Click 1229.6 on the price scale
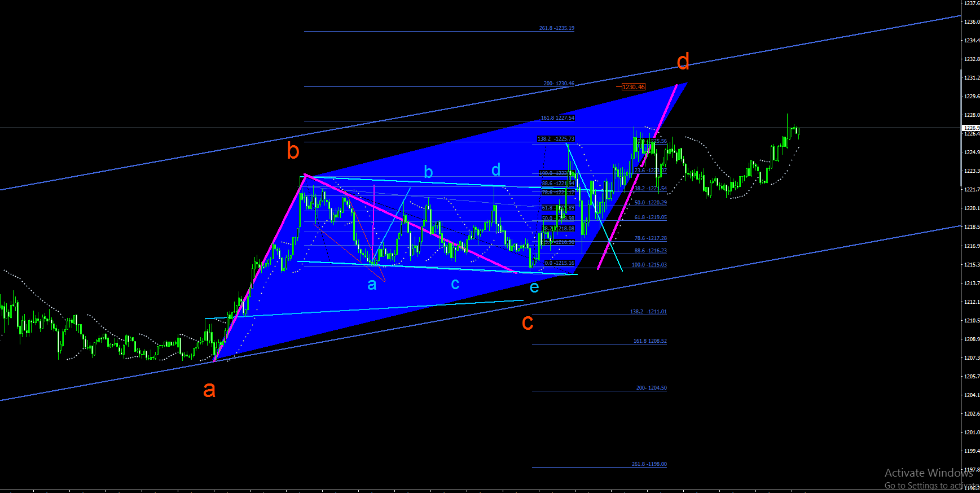Viewport: 980px width, 493px height. (x=972, y=97)
